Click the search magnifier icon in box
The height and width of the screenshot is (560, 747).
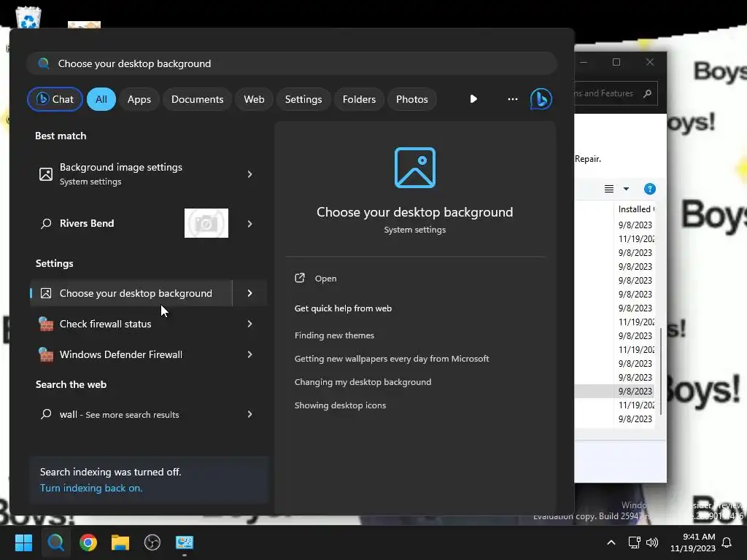click(x=43, y=63)
